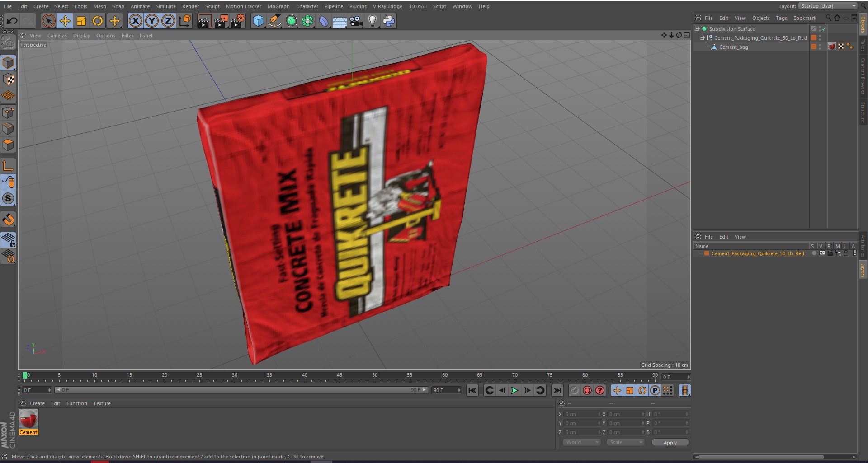Viewport: 868px width, 463px height.
Task: Switch to Polygons mode
Action: [x=8, y=145]
